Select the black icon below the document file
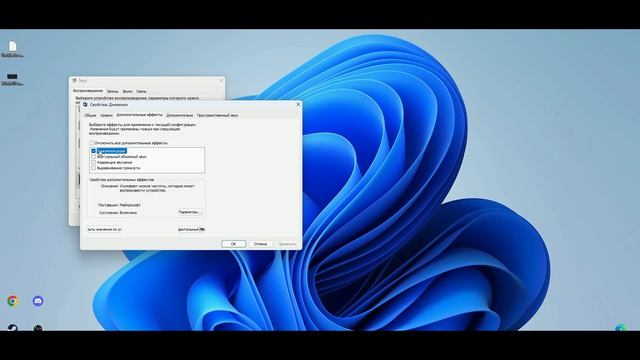This screenshot has height=360, width=640. pyautogui.click(x=12, y=76)
